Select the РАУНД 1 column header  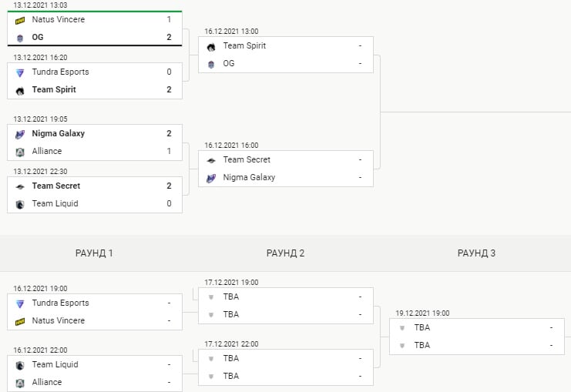[95, 253]
